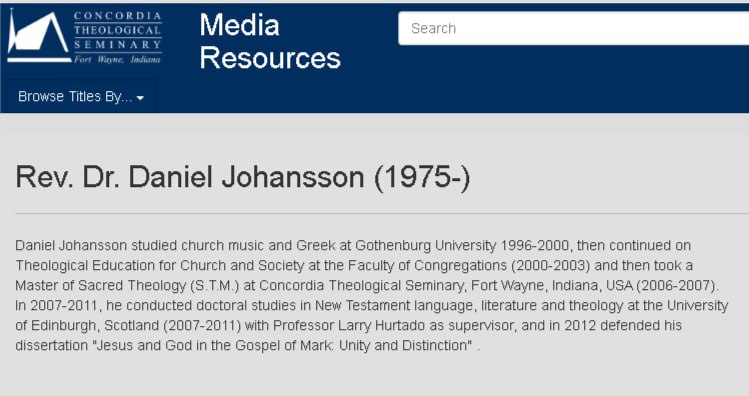
Task: Click the words Gothenburg University in biography
Action: 426,246
